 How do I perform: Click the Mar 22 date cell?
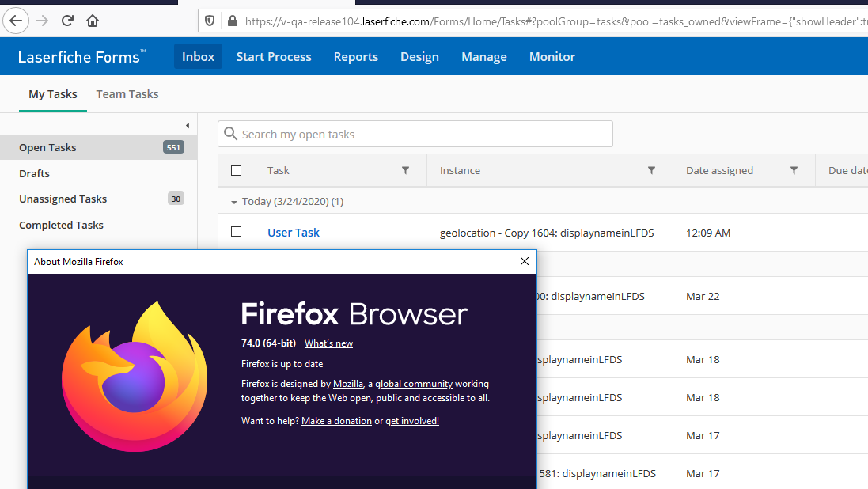[703, 296]
